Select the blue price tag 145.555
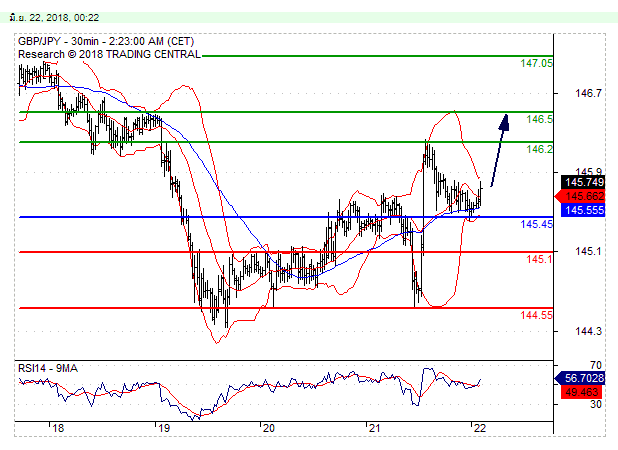This screenshot has width=618, height=450. [x=583, y=210]
